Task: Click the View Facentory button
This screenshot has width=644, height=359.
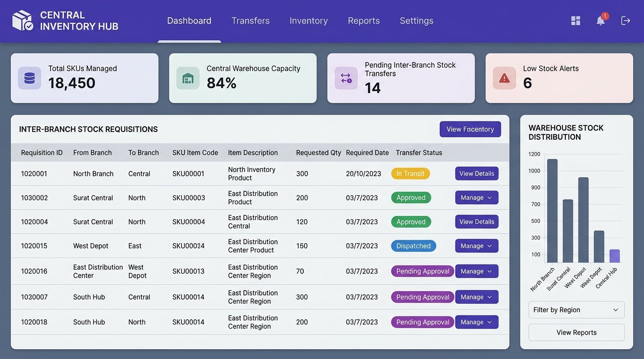Action: click(470, 129)
